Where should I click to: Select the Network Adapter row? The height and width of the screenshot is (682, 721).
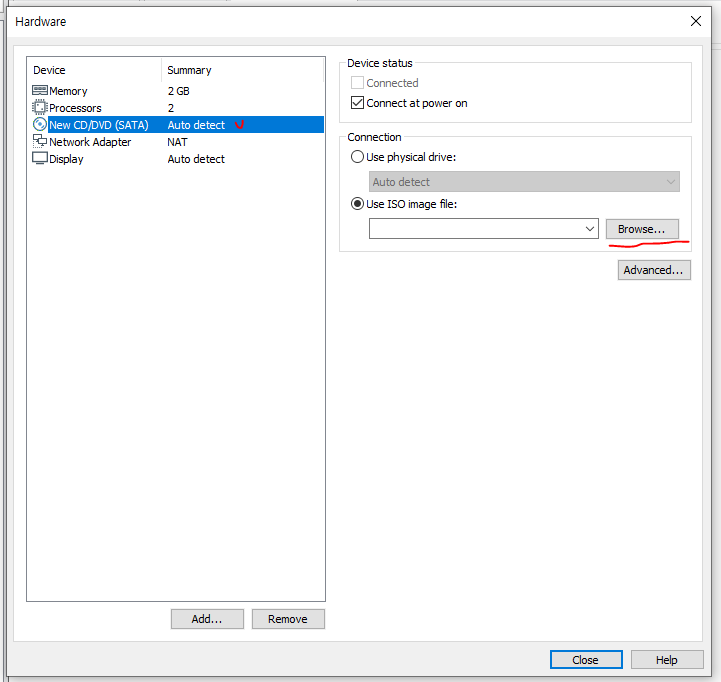point(176,142)
